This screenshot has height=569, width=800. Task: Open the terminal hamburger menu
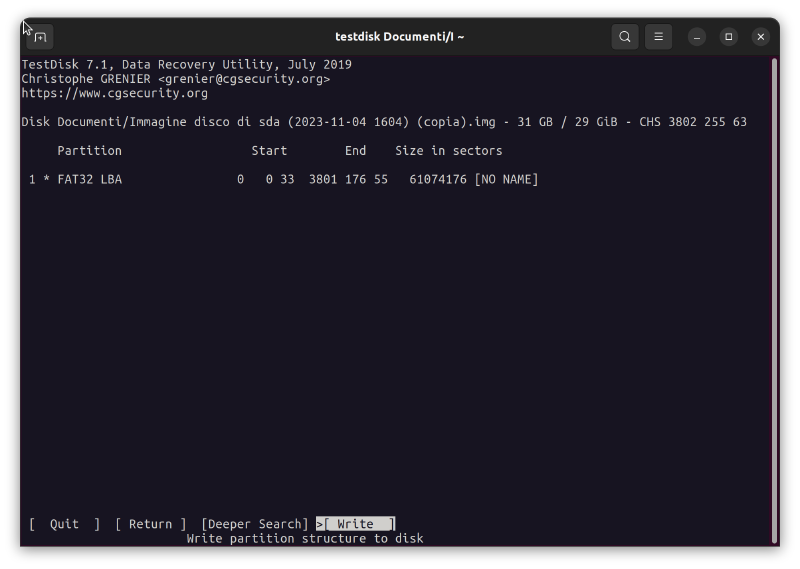(x=658, y=37)
